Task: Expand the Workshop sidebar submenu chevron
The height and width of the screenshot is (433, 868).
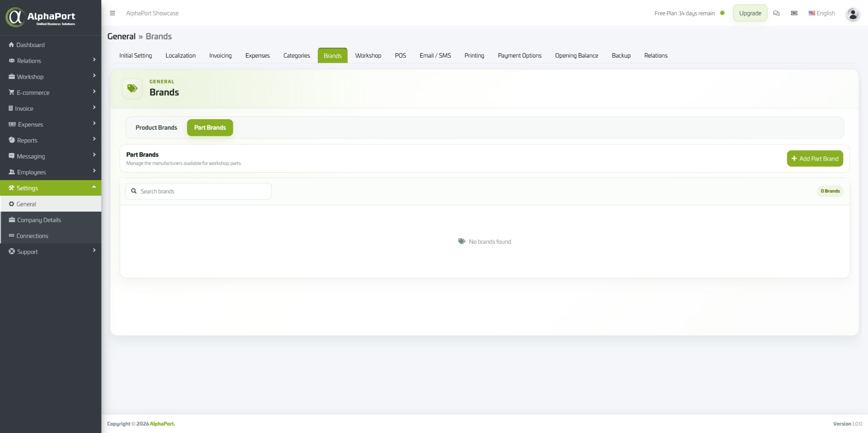Action: (x=94, y=75)
